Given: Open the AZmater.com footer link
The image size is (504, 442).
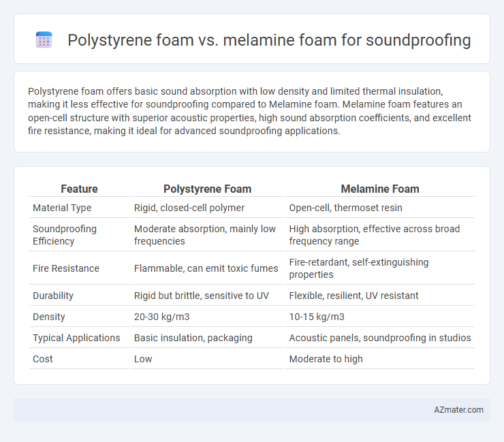Looking at the screenshot, I should [458, 410].
